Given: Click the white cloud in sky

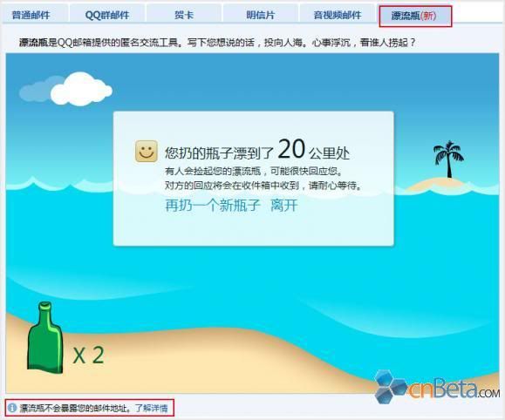Looking at the screenshot, I should tap(81, 89).
